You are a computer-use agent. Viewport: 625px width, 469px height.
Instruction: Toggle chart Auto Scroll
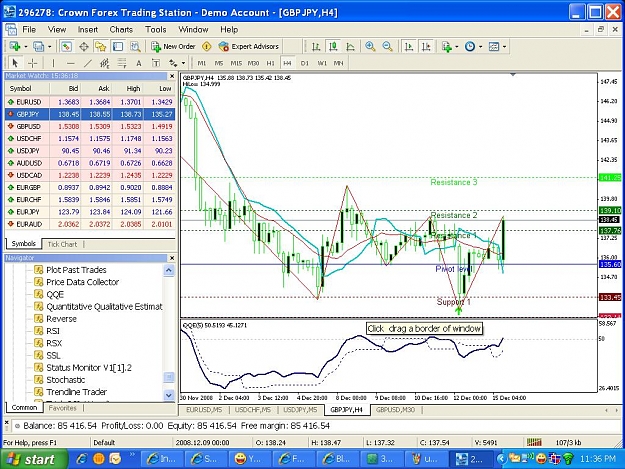pos(409,47)
